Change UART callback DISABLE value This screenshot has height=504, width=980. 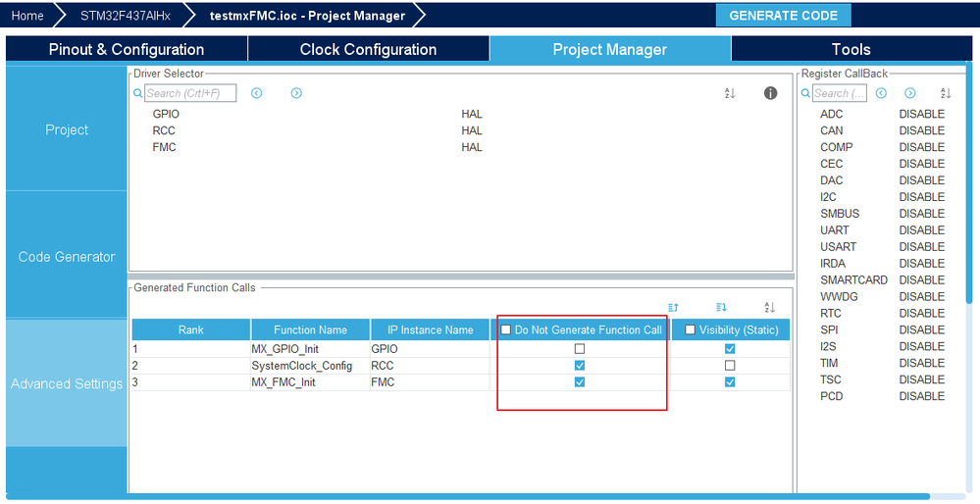[x=922, y=230]
